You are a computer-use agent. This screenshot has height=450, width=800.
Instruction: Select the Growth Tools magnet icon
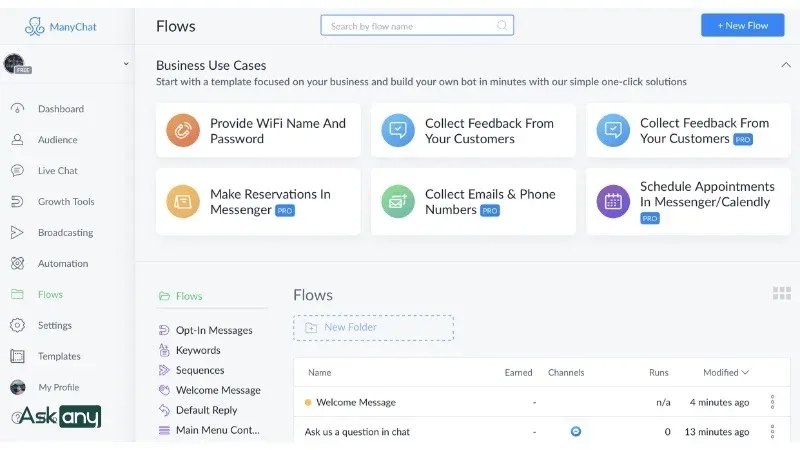coord(17,202)
